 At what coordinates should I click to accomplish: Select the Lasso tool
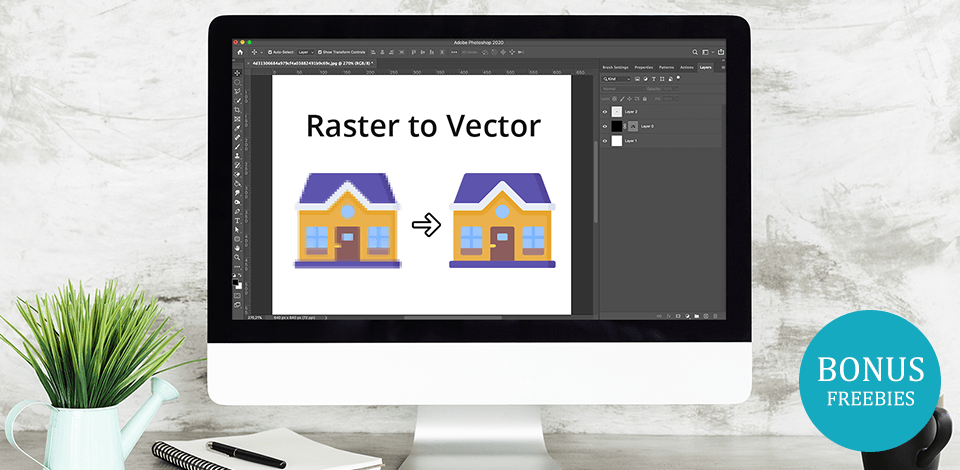pyautogui.click(x=238, y=91)
